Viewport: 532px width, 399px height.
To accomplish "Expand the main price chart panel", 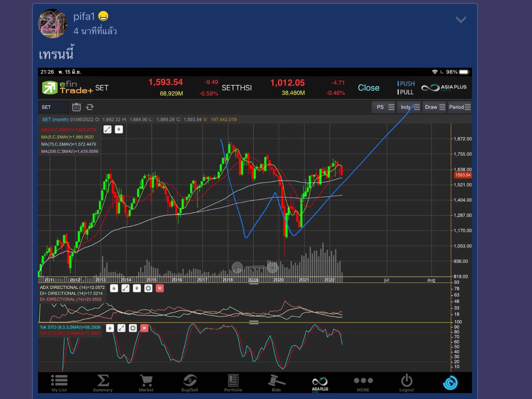I will coord(107,129).
